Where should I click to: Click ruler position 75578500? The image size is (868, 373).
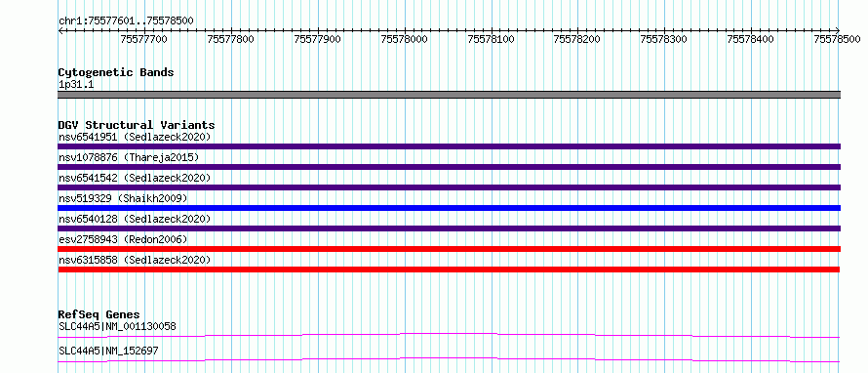pyautogui.click(x=838, y=39)
